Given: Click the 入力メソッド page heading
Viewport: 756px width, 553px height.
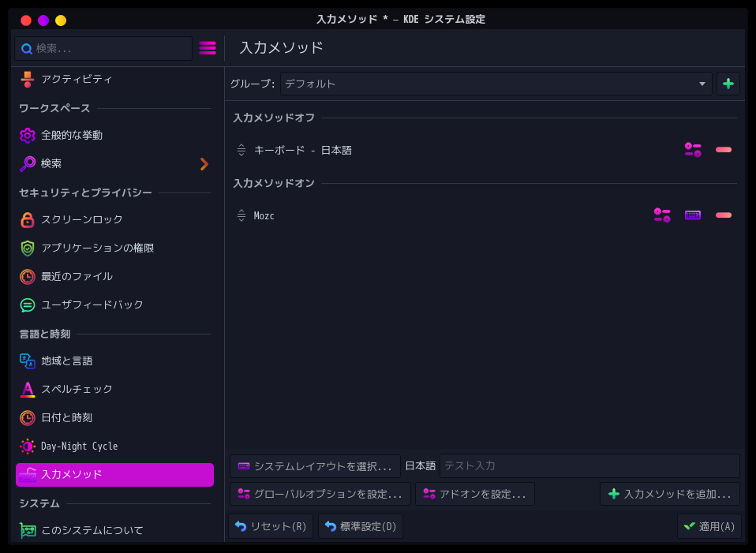Looking at the screenshot, I should [281, 48].
